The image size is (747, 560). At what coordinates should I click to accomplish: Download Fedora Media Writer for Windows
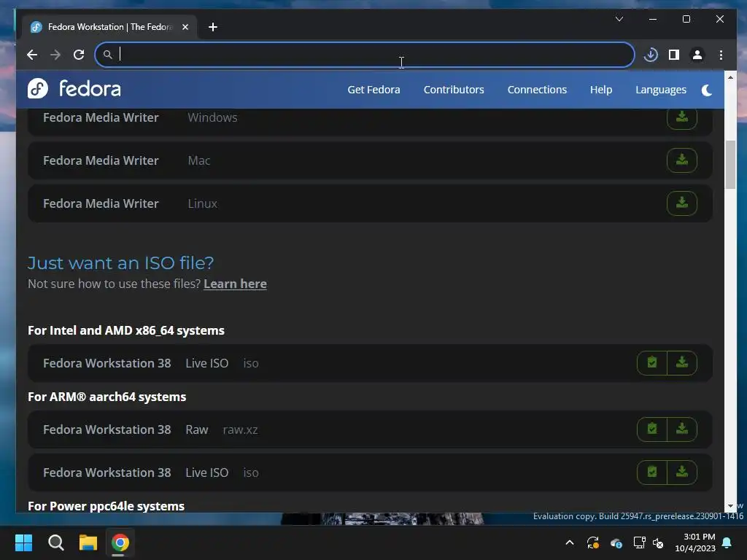[x=682, y=117]
